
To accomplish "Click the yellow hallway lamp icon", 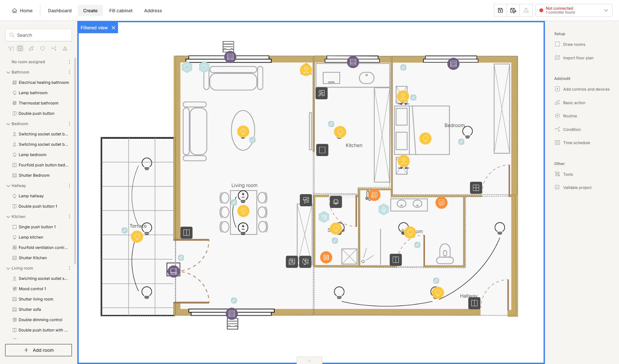I will pyautogui.click(x=438, y=293).
